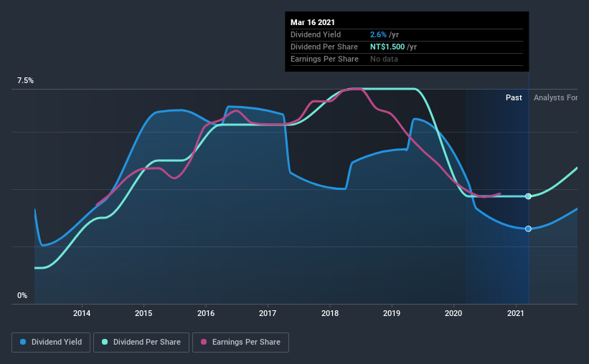The height and width of the screenshot is (364, 589).
Task: Click the Analysts Forecast region label
Action: click(555, 98)
